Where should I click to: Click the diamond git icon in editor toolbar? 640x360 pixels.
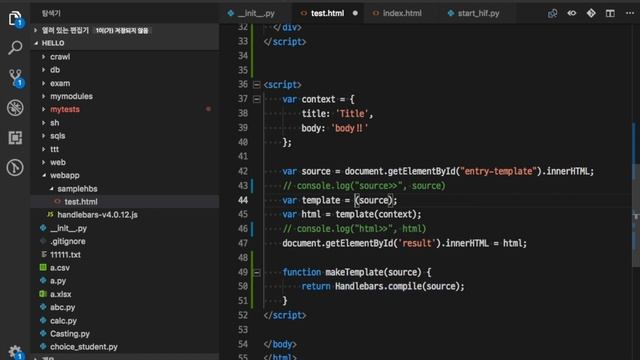pos(591,13)
